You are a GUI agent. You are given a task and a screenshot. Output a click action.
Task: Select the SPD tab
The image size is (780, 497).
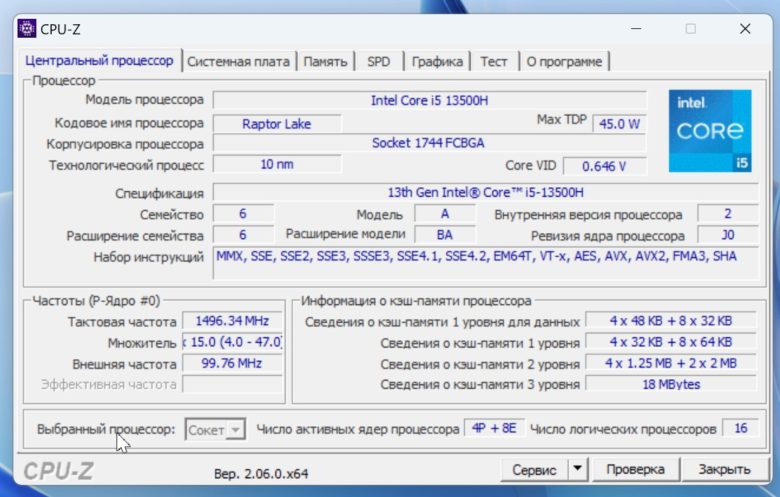point(379,62)
